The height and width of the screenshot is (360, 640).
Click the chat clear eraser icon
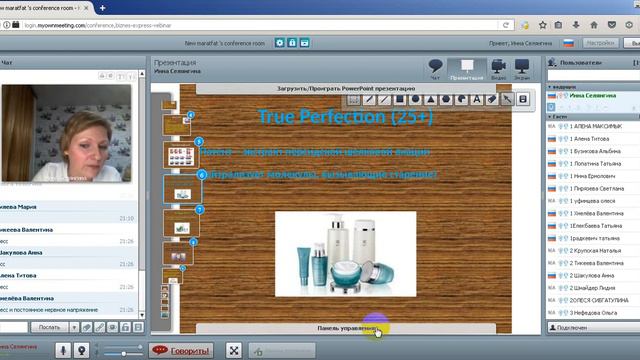click(x=87, y=327)
